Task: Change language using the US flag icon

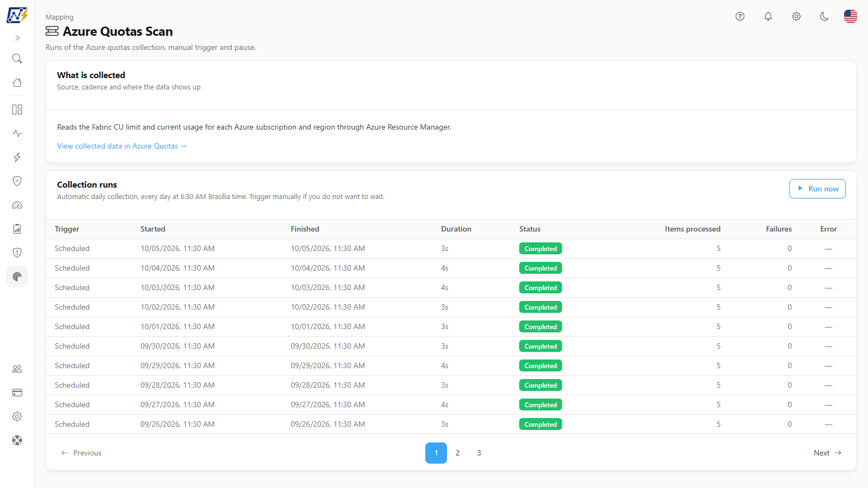Action: point(851,16)
